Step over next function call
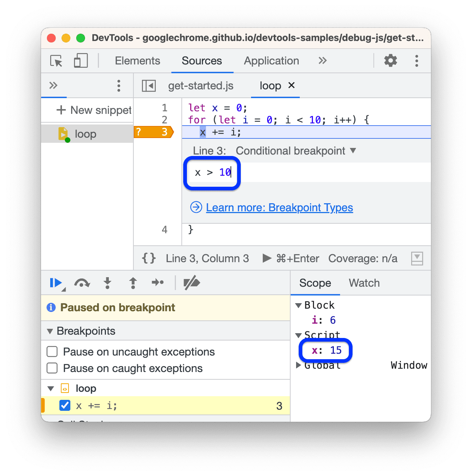This screenshot has height=476, width=472. coord(82,283)
